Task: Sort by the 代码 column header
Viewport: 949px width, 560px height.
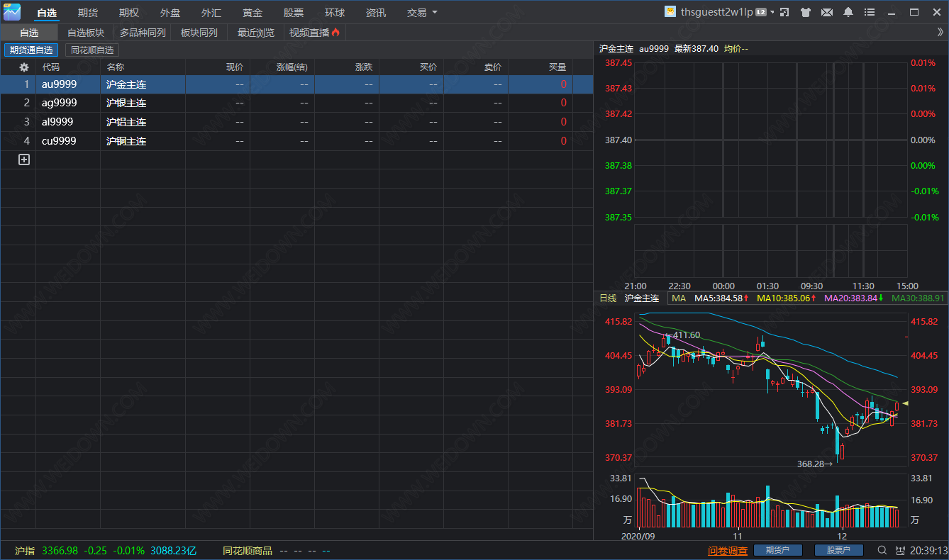Action: pyautogui.click(x=51, y=67)
